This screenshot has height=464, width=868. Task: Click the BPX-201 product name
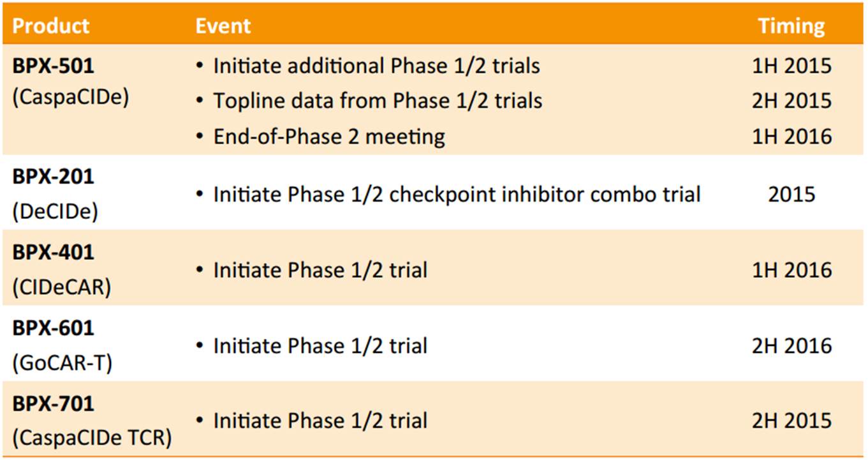pos(53,176)
